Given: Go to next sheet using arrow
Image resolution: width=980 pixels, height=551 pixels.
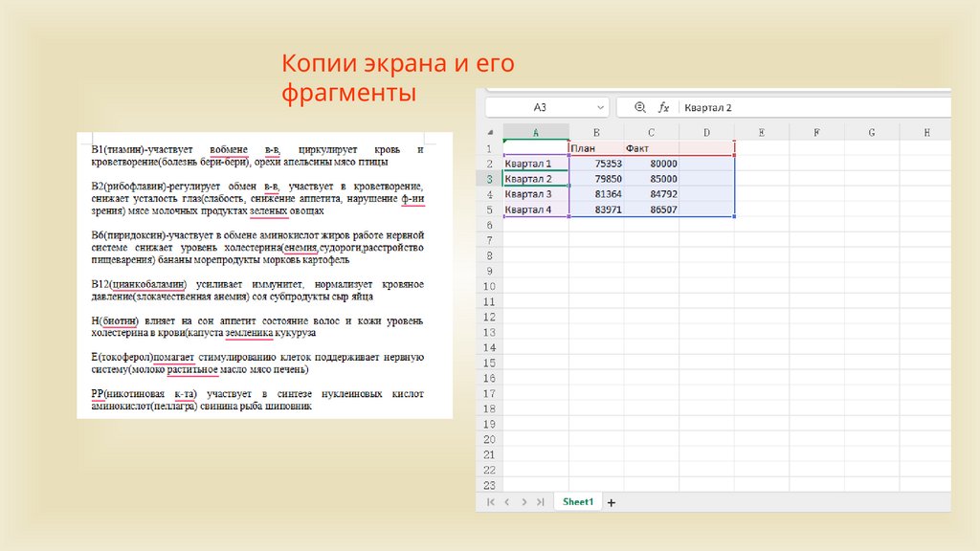Looking at the screenshot, I should point(523,502).
